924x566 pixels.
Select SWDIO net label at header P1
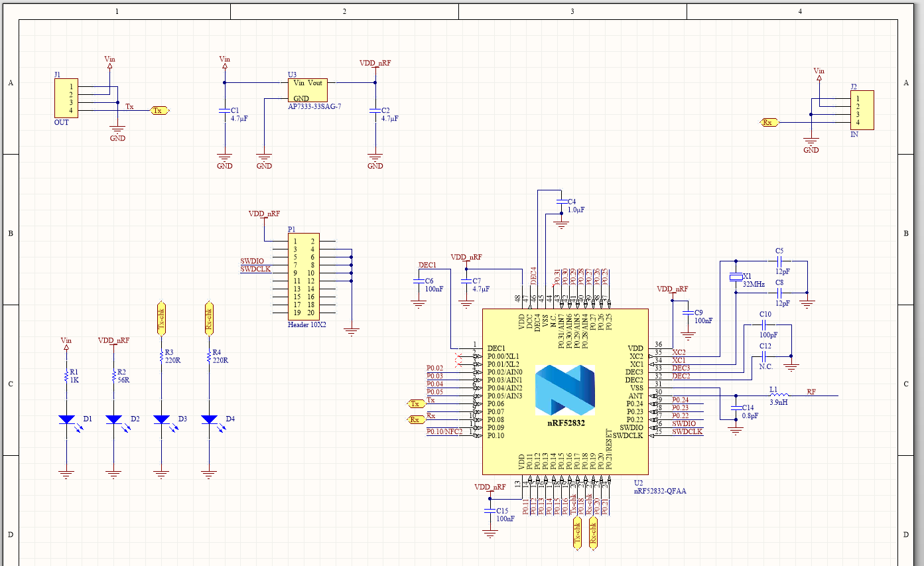pos(252,261)
